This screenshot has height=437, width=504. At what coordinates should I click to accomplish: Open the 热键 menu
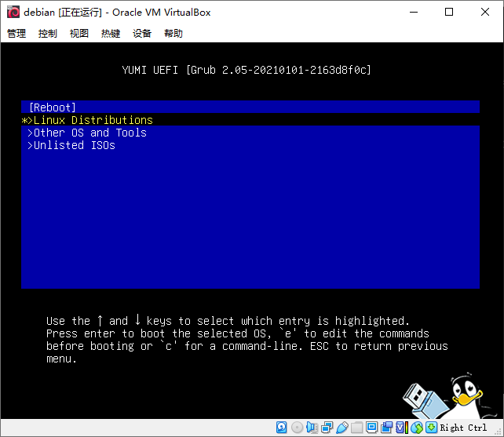pos(111,33)
